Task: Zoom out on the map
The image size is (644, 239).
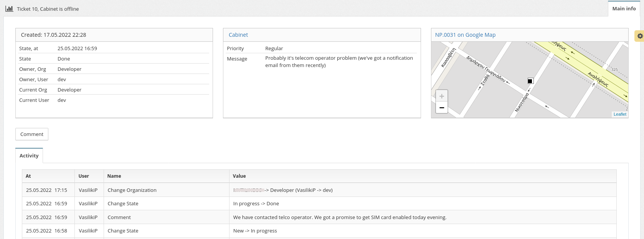Action: (x=442, y=108)
